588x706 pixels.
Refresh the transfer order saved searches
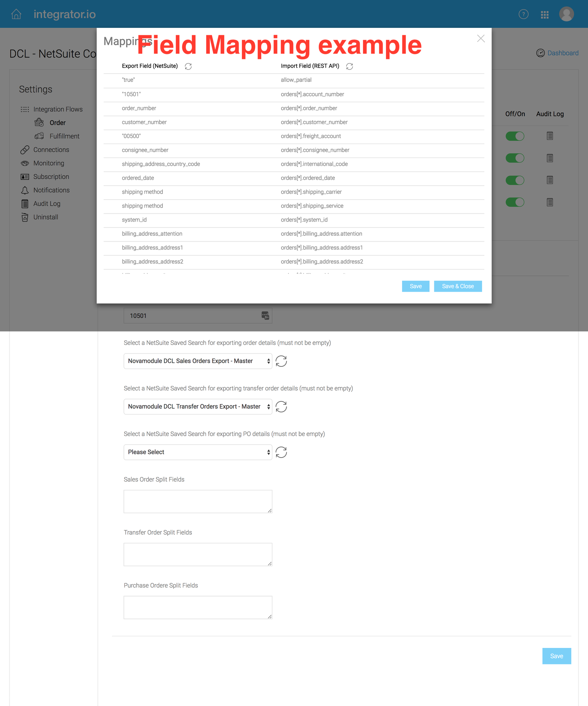click(281, 406)
